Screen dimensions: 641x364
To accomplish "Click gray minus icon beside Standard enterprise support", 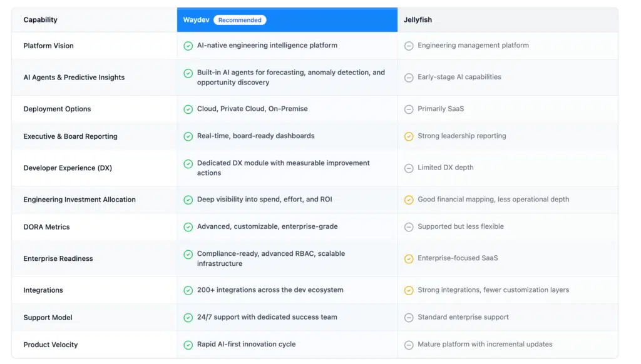I will pyautogui.click(x=409, y=318).
